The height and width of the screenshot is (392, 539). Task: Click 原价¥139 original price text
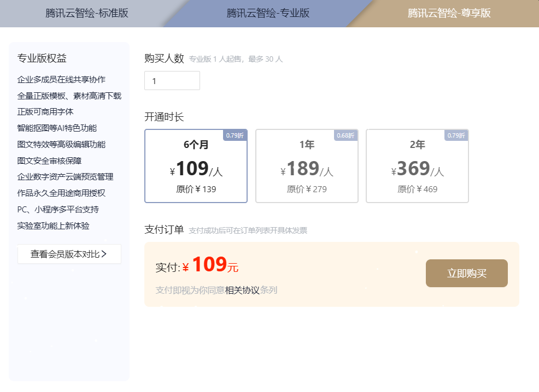point(196,189)
